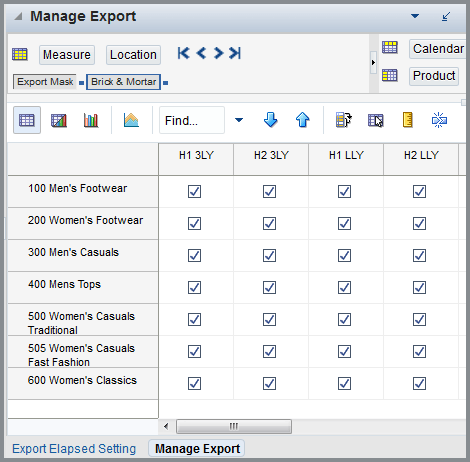This screenshot has width=470, height=462.
Task: Switch to Export Elapsed Setting tab
Action: pyautogui.click(x=74, y=449)
